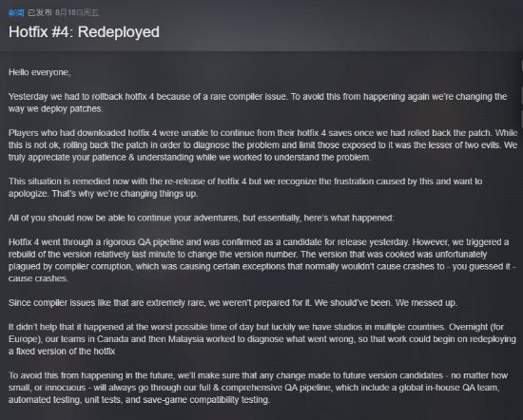Click the 'save-game compatibility testing' line

(x=139, y=400)
